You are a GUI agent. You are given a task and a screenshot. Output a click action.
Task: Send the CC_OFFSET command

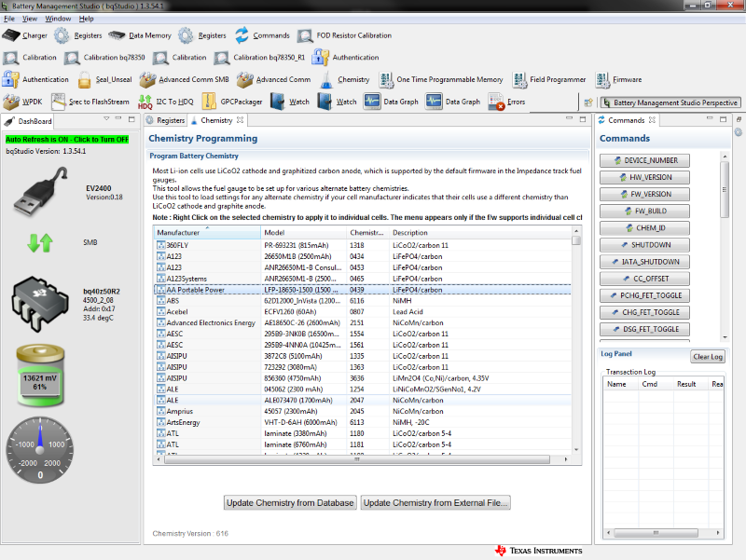point(644,279)
